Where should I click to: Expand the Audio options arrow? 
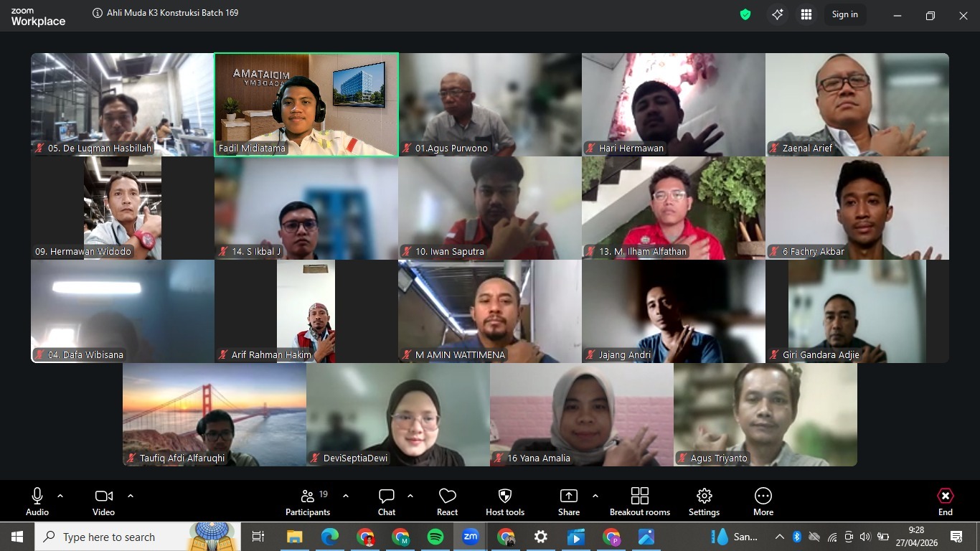[60, 496]
